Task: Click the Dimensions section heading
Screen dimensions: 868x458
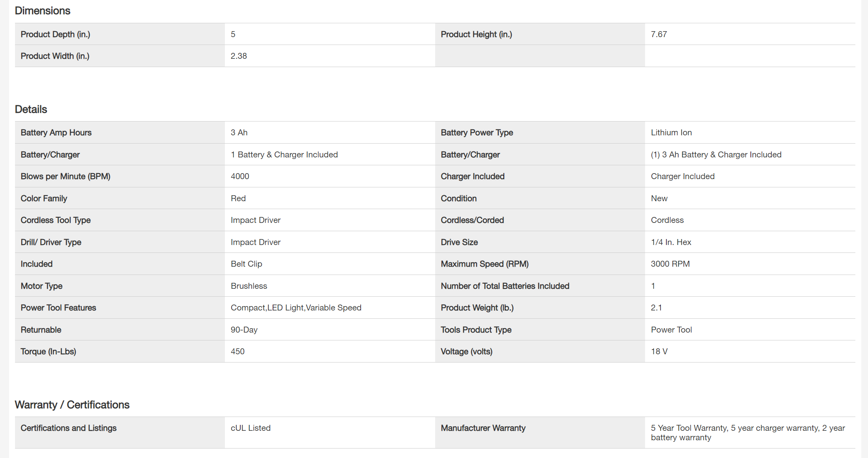Action: point(43,11)
